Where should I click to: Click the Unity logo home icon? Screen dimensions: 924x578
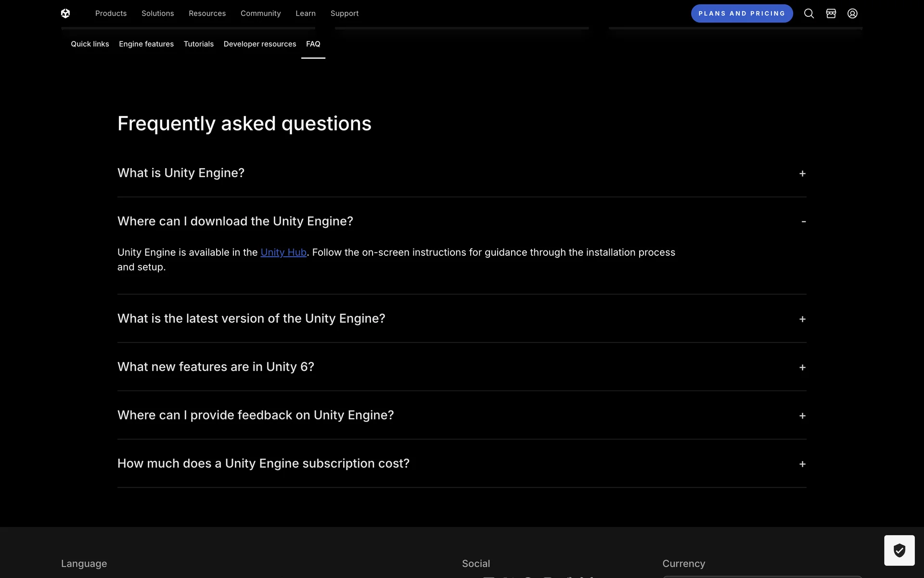(x=65, y=13)
